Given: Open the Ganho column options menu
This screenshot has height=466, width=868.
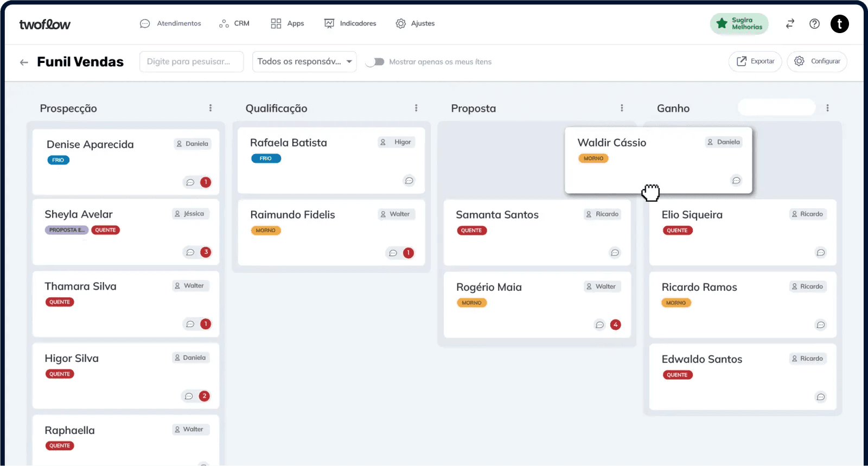Looking at the screenshot, I should point(827,108).
